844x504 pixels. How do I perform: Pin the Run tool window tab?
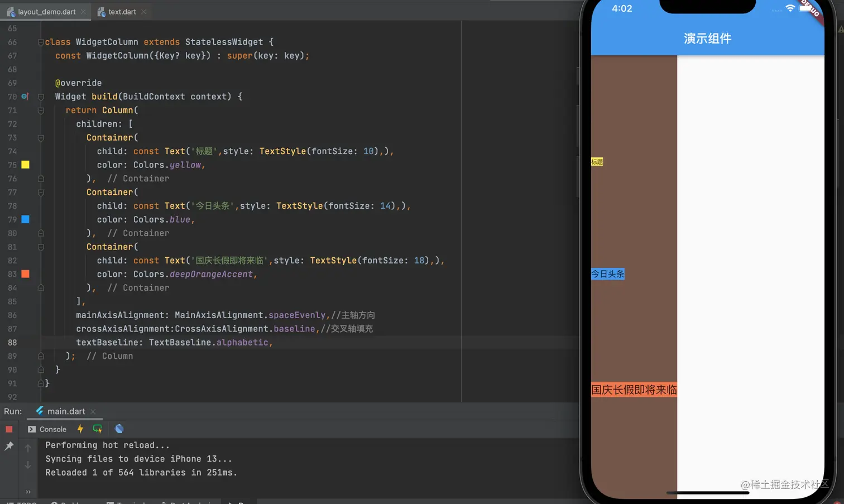(x=9, y=446)
